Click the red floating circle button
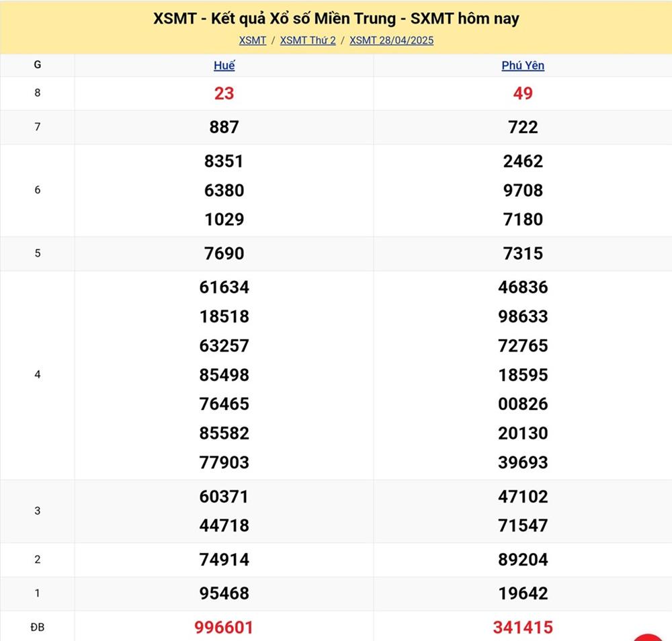 point(649,637)
